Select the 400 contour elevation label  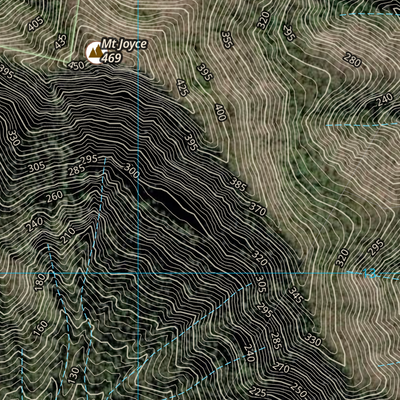point(220,112)
